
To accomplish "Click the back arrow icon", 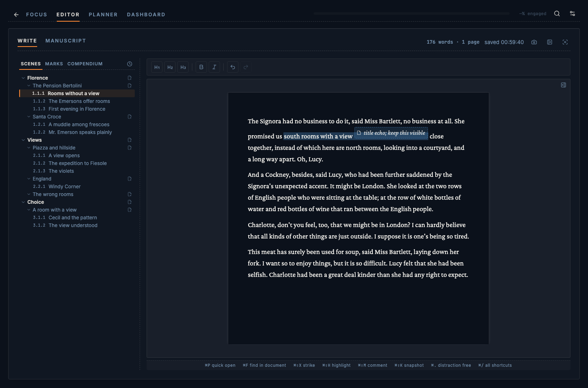I will pyautogui.click(x=16, y=15).
